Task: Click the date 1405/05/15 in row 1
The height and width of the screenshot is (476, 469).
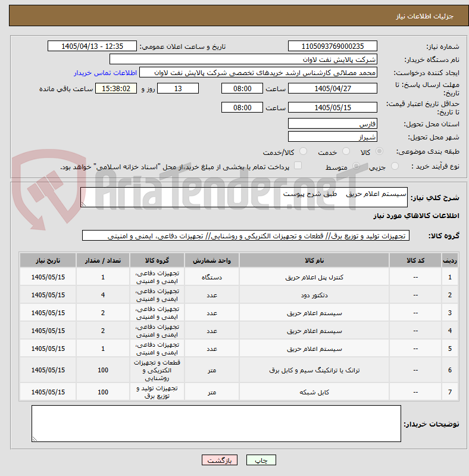Action: point(48,277)
